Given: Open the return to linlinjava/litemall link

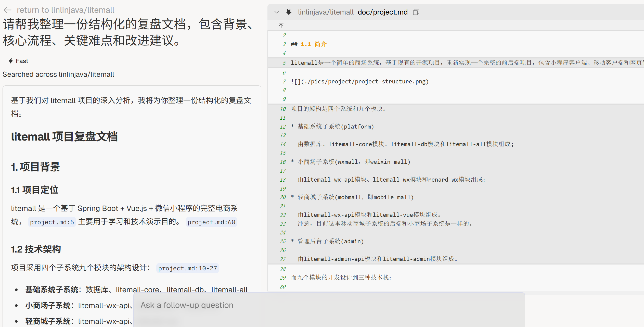Looking at the screenshot, I should pos(66,10).
